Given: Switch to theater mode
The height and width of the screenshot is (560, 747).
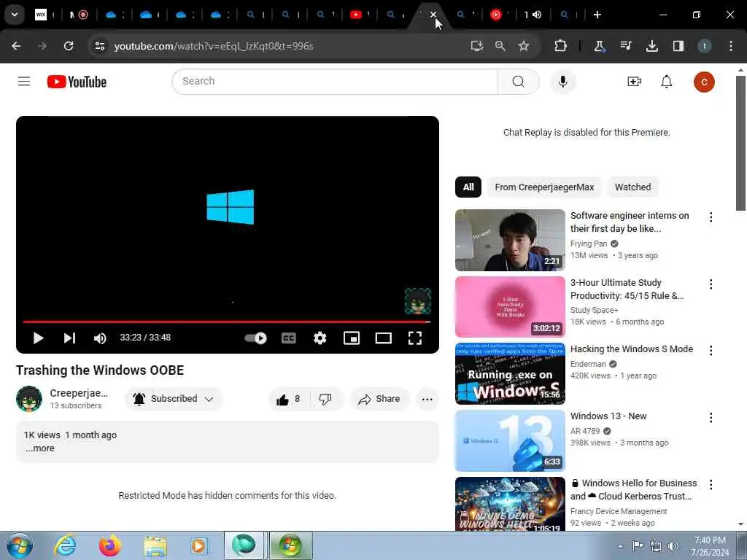Looking at the screenshot, I should click(384, 338).
